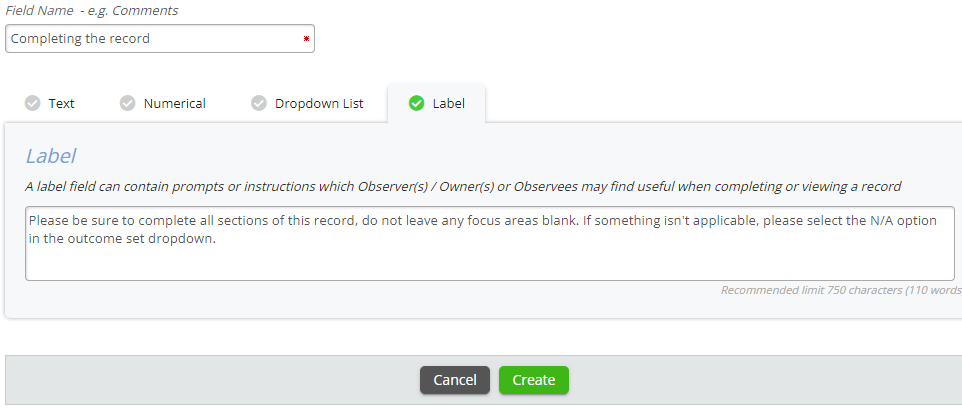The image size is (962, 412).
Task: Click the blue Label section heading
Action: click(50, 156)
